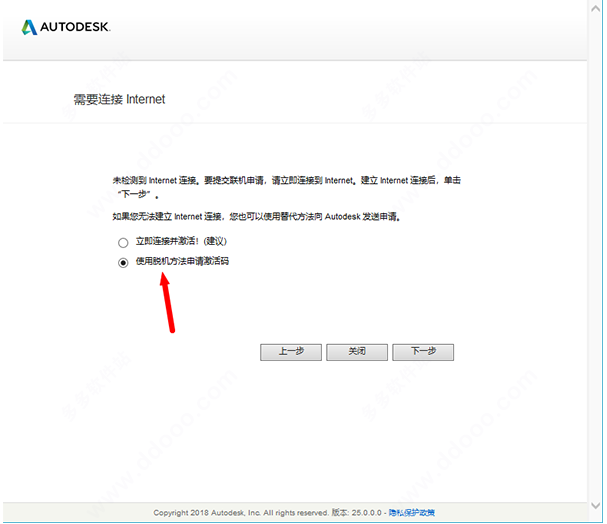This screenshot has height=524, width=607.
Task: Open the 隐私保护政策 link
Action: (411, 512)
